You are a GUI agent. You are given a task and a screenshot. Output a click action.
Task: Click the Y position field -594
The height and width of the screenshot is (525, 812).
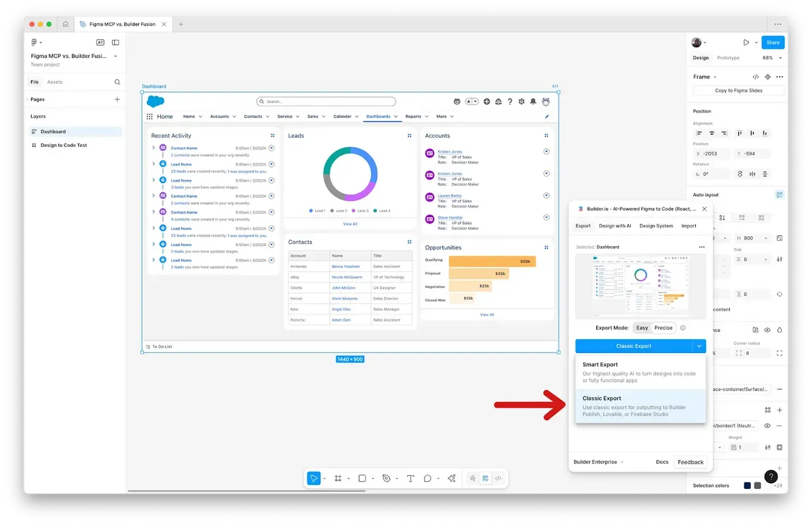pyautogui.click(x=752, y=154)
